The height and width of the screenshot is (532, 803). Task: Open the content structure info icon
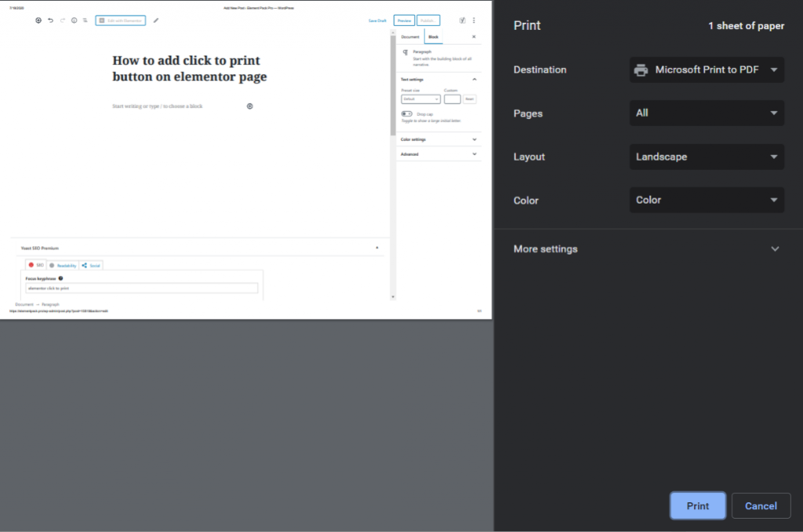74,20
